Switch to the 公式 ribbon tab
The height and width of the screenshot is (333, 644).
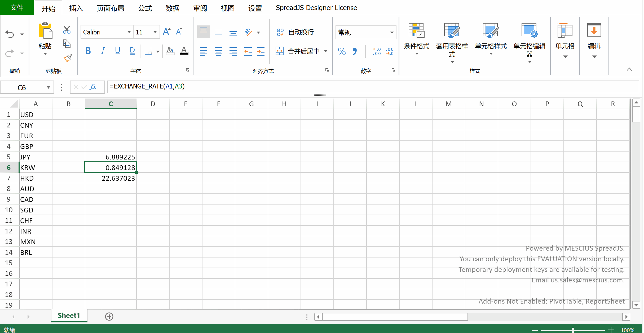pos(145,8)
